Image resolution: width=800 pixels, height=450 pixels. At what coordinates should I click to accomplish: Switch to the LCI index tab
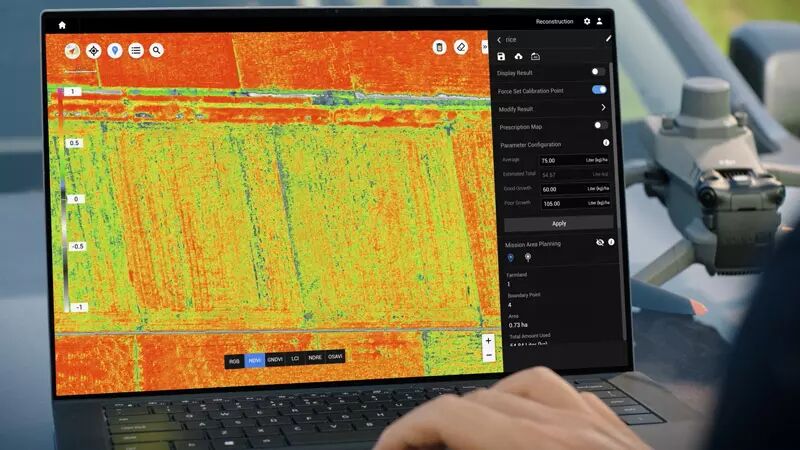coord(295,359)
